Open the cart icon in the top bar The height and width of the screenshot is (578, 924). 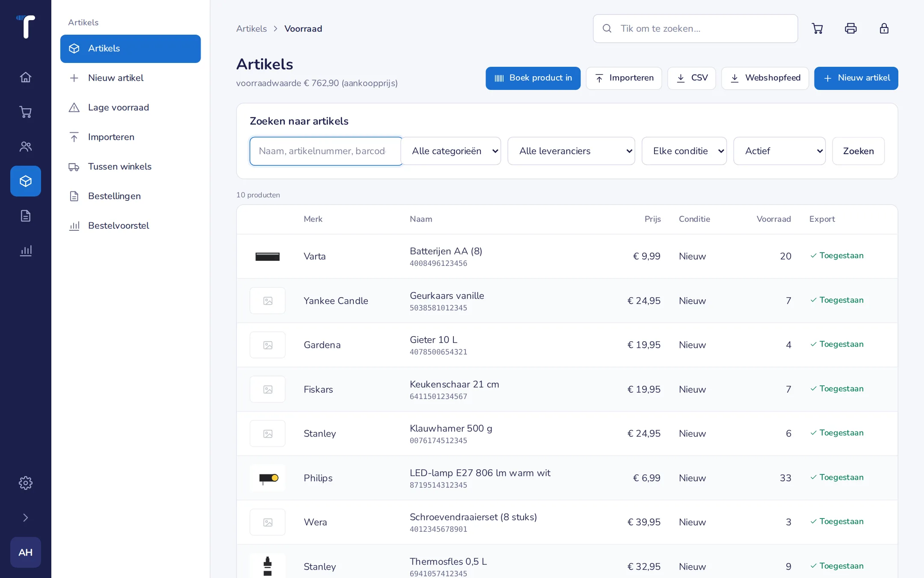click(817, 28)
